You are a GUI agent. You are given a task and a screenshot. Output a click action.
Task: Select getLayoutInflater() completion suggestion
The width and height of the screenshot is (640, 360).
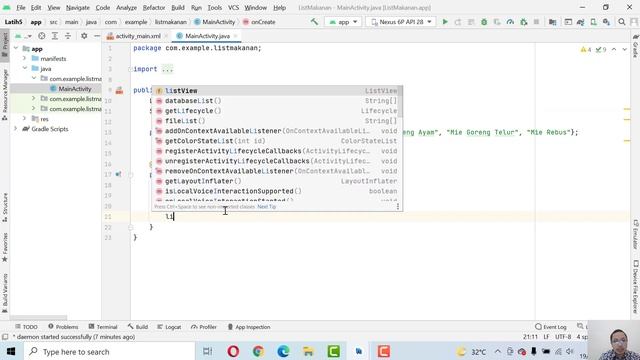(276, 181)
